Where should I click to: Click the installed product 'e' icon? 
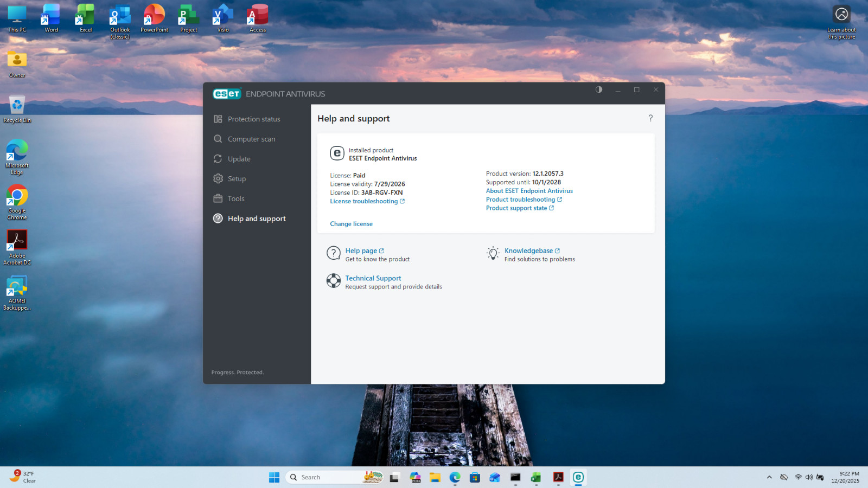pos(337,153)
